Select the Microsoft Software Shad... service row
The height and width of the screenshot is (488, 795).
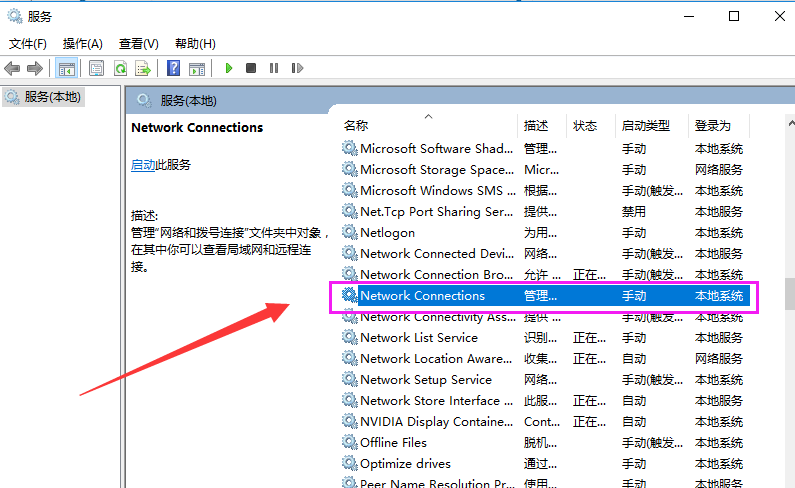(x=545, y=149)
